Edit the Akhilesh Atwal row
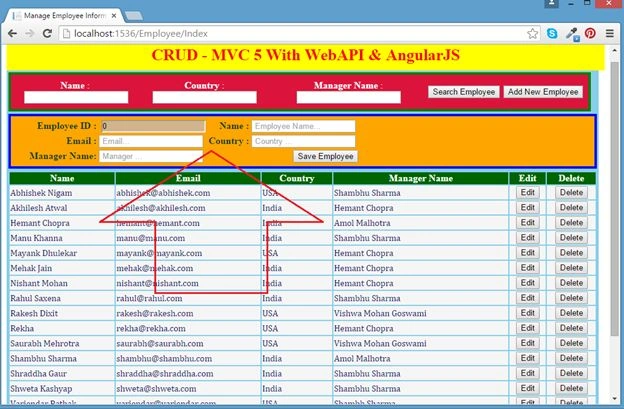624x409 pixels. pos(528,208)
